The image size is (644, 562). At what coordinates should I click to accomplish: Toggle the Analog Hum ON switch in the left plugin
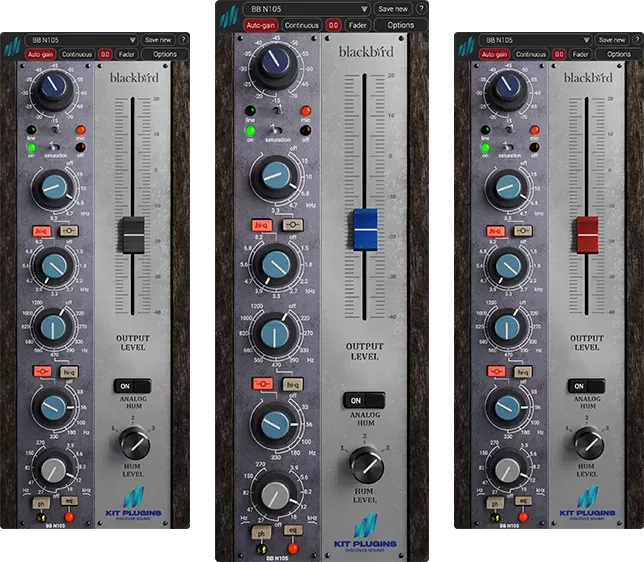(x=132, y=386)
